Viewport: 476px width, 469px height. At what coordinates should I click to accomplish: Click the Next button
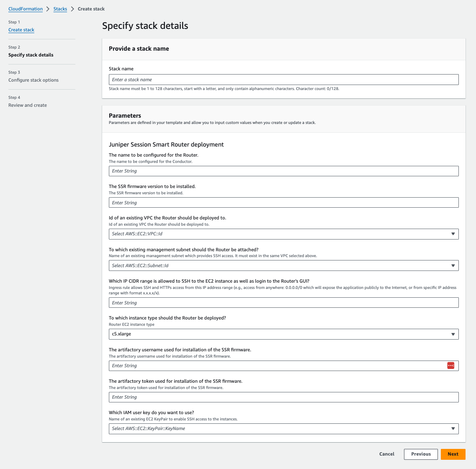453,454
